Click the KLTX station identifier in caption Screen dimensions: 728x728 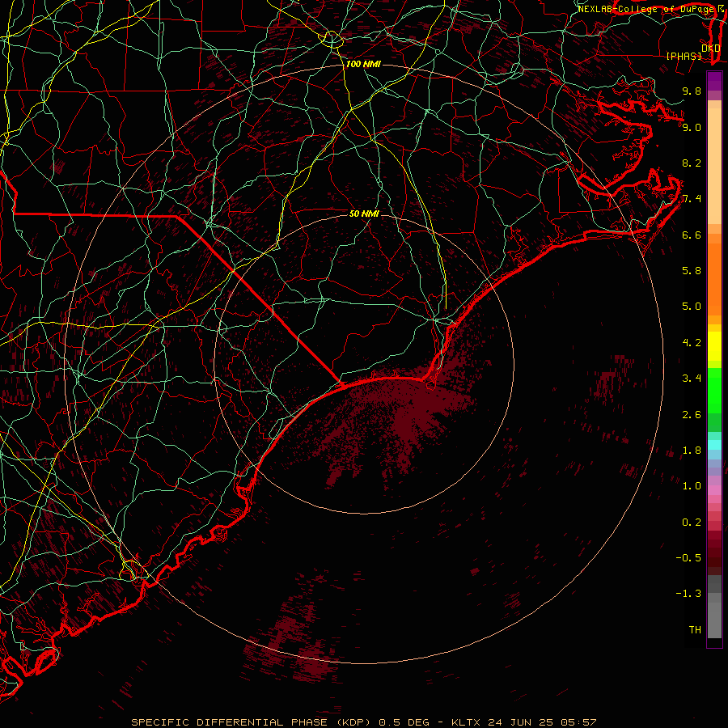coord(466,722)
